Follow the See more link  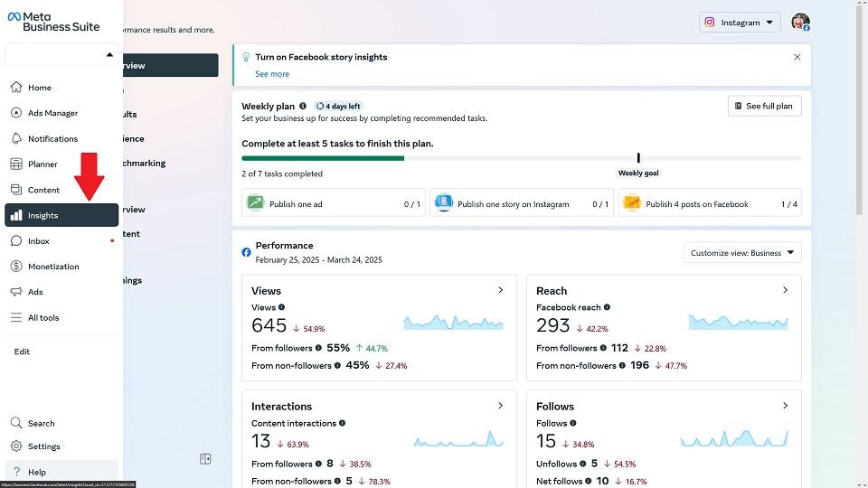(x=272, y=74)
